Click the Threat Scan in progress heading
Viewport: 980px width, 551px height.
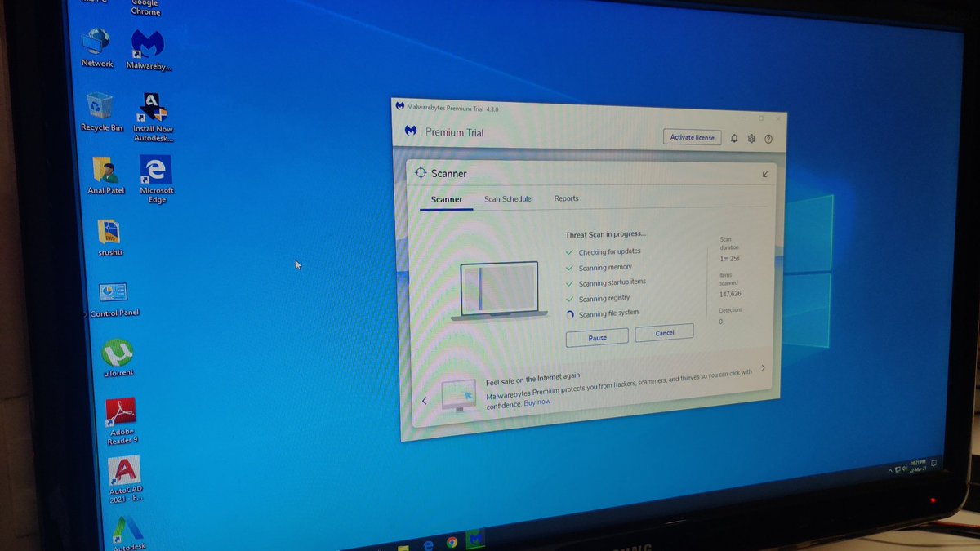(x=605, y=234)
